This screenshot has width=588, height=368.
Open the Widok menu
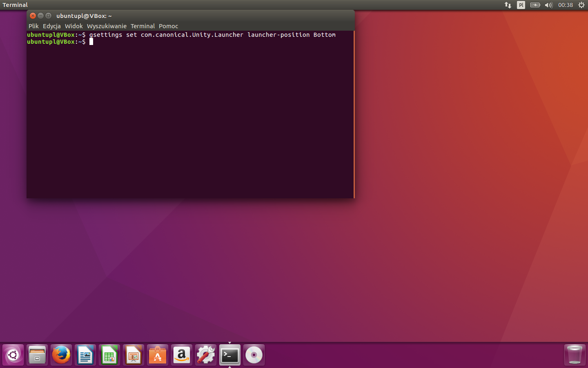point(74,26)
